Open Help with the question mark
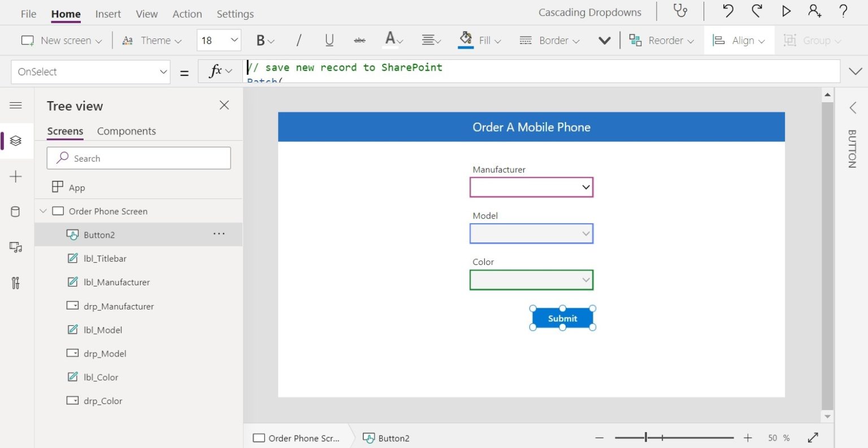 tap(843, 11)
